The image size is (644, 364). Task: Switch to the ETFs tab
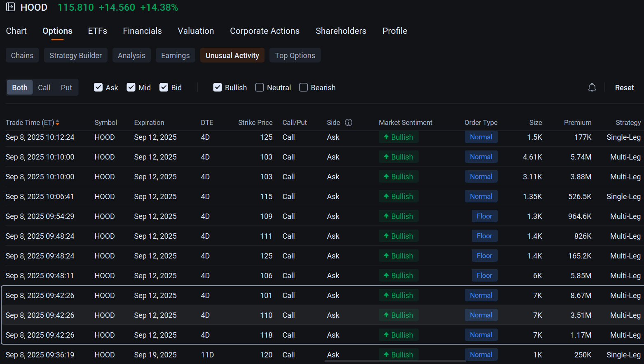[x=98, y=31]
